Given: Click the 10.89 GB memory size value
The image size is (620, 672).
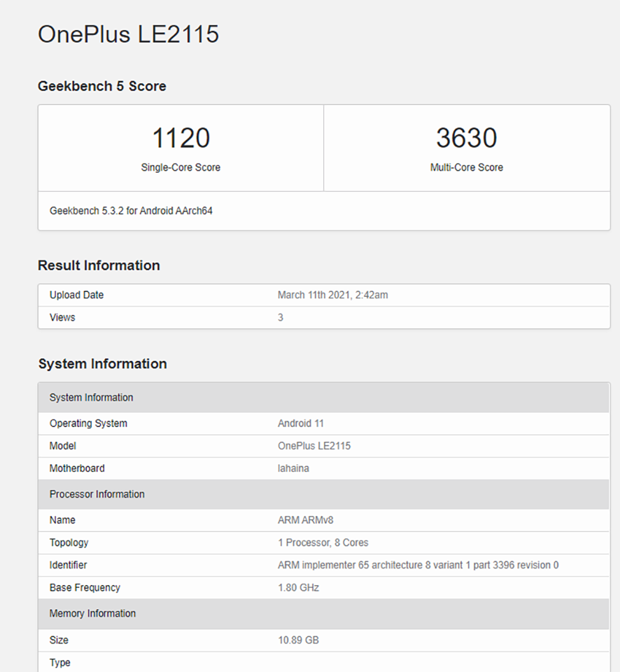Looking at the screenshot, I should (299, 640).
